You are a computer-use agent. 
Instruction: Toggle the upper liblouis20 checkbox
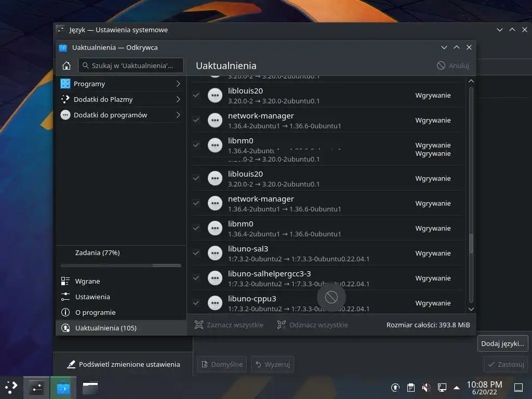[196, 96]
